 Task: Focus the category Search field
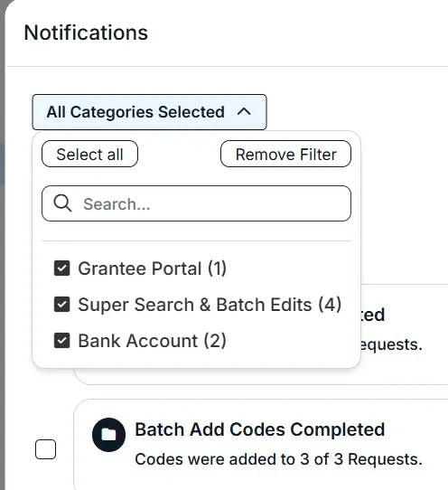196,203
